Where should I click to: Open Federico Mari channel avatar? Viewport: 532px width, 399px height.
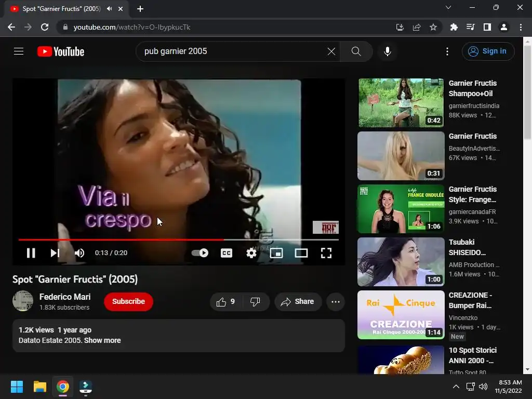coord(23,301)
